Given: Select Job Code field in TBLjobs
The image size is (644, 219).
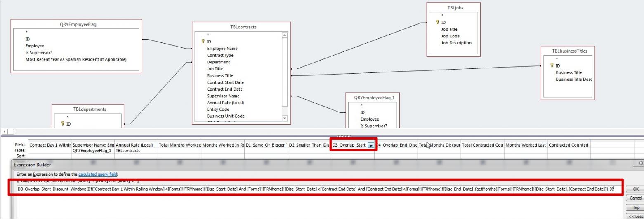Looking at the screenshot, I should (450, 36).
